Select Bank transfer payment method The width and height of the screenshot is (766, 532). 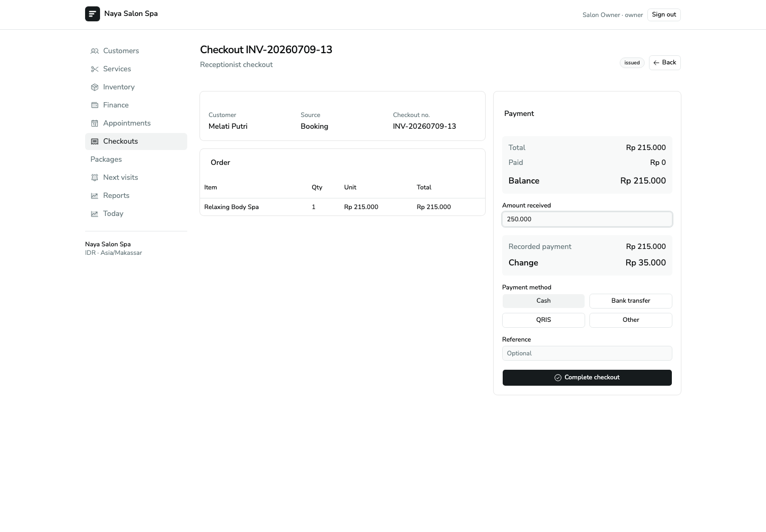(x=631, y=301)
